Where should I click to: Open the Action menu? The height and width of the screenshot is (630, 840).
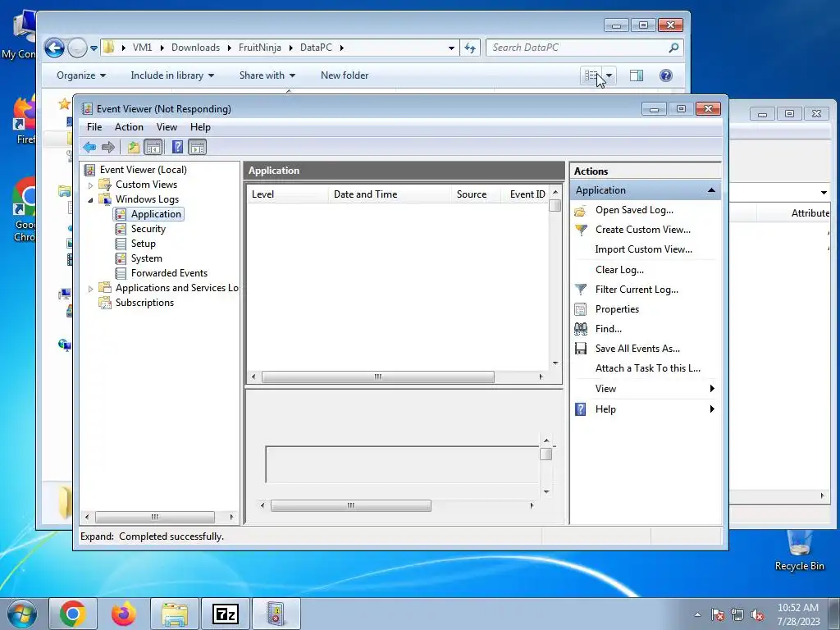click(x=129, y=127)
